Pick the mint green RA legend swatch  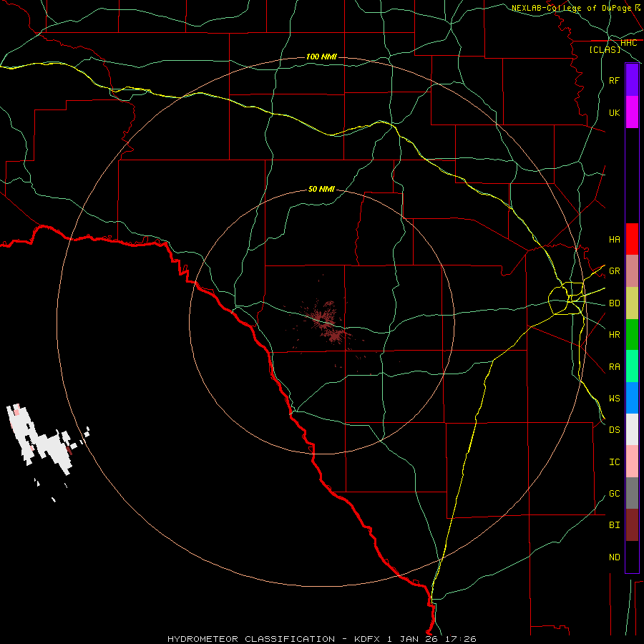point(632,366)
